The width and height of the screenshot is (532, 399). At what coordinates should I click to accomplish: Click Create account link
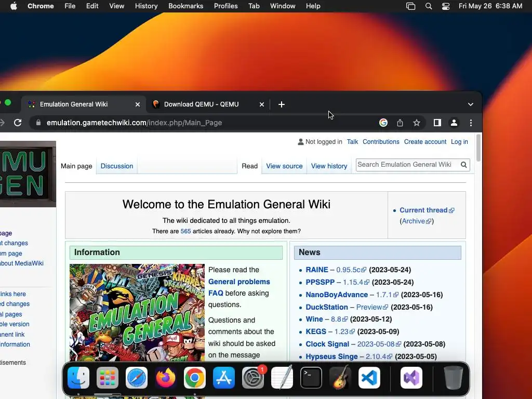(425, 142)
